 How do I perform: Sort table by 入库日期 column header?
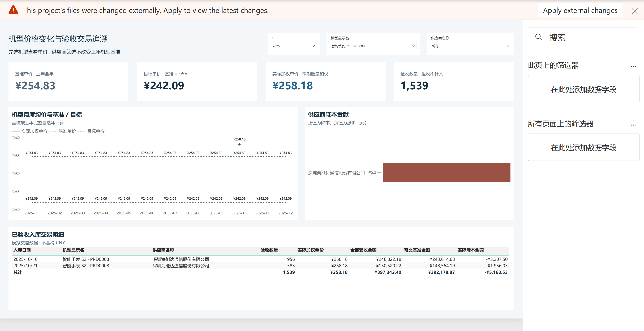(x=22, y=250)
